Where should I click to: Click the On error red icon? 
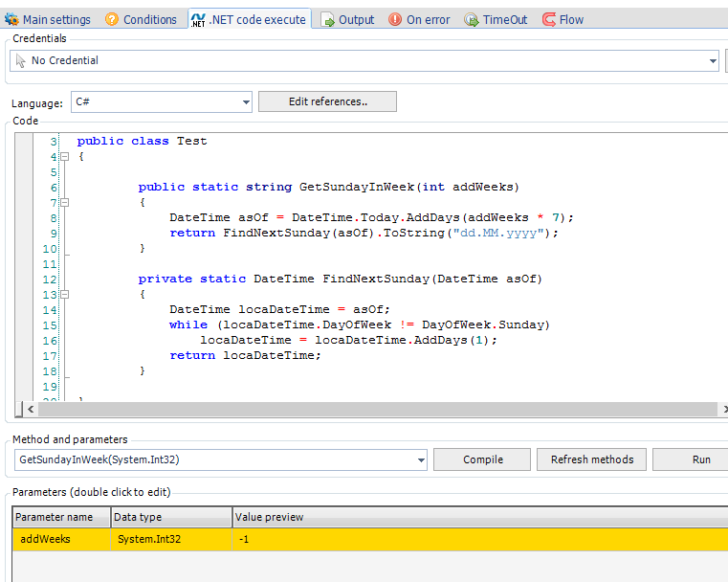click(x=395, y=19)
